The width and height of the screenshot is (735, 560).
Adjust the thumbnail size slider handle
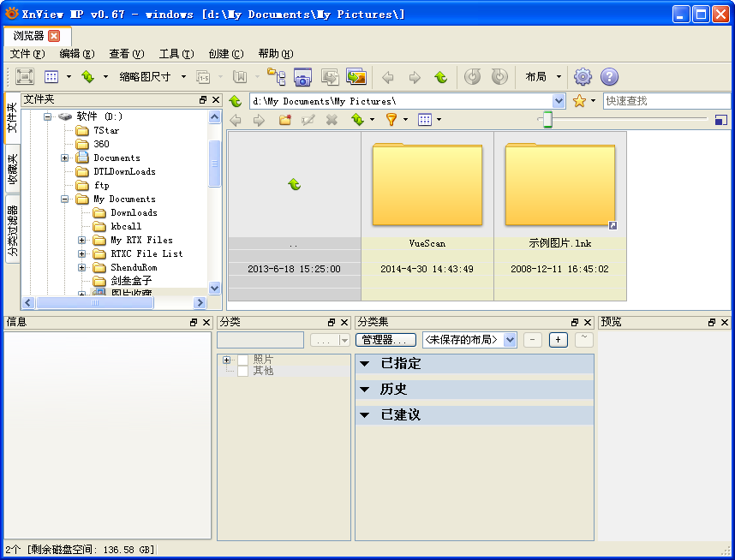pos(547,120)
